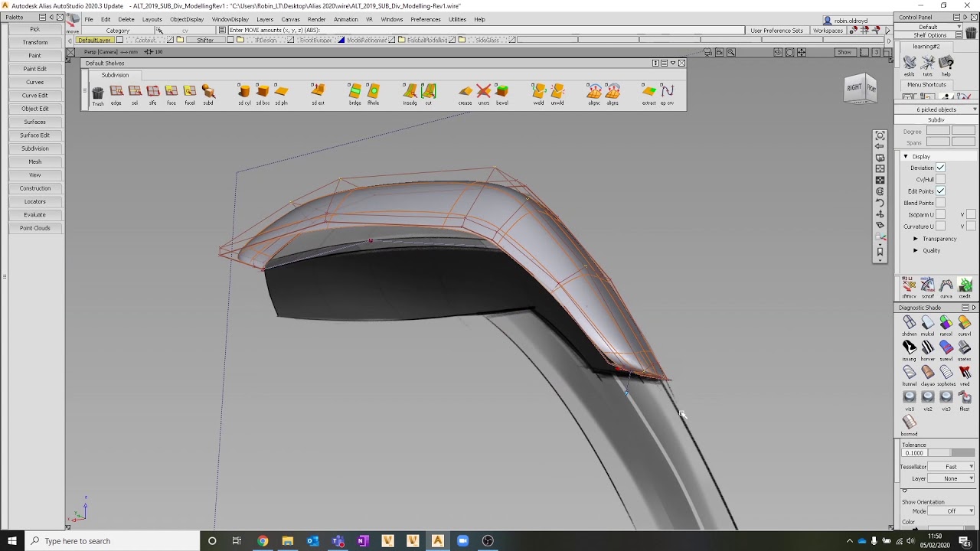Activate the uncrease tool with red X
Screen dimensions: 980x551
[x=484, y=93]
